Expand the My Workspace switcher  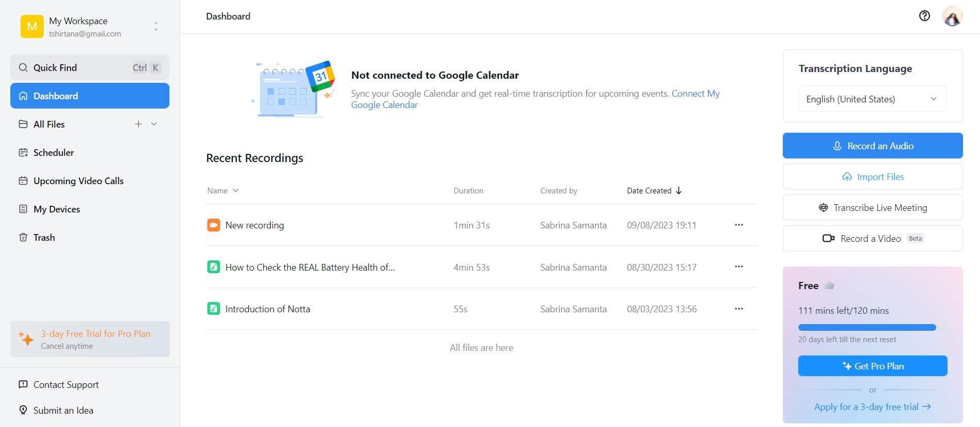[156, 26]
